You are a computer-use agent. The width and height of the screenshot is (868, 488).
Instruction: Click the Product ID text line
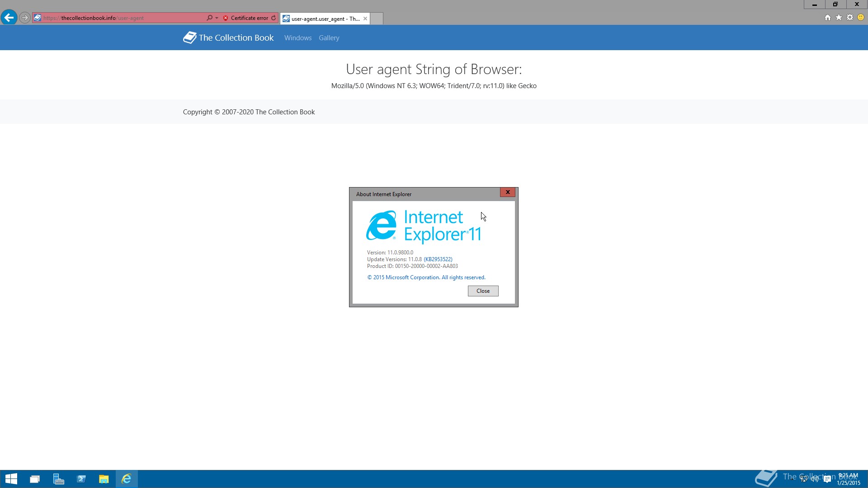click(412, 266)
